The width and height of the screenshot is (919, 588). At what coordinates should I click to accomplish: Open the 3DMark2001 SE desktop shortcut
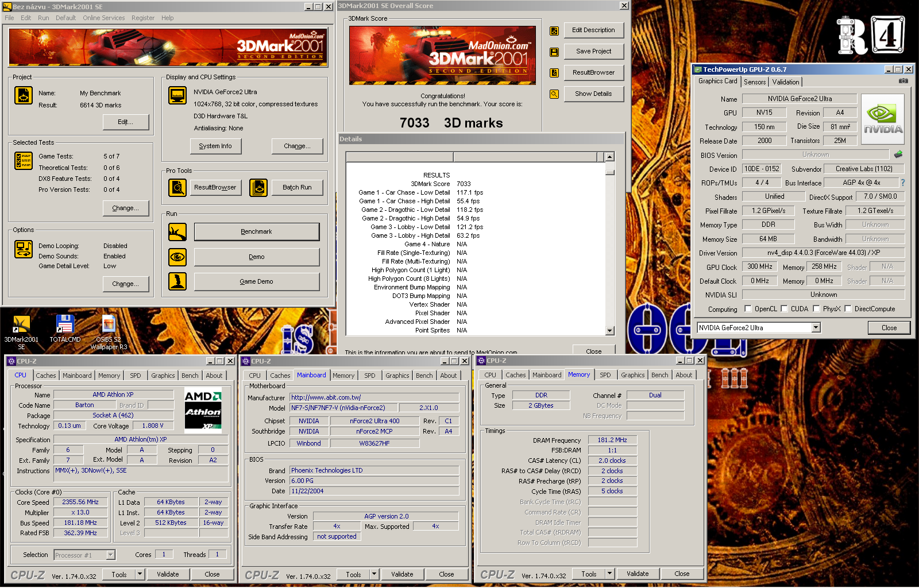[21, 333]
